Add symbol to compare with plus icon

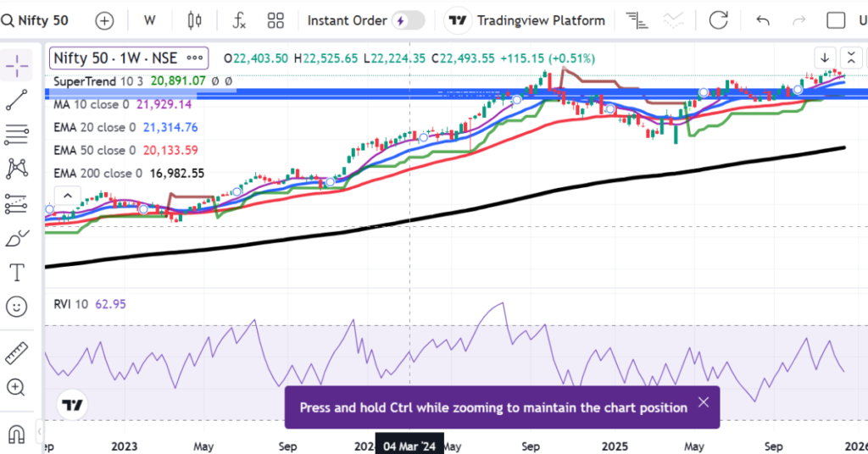tap(104, 21)
